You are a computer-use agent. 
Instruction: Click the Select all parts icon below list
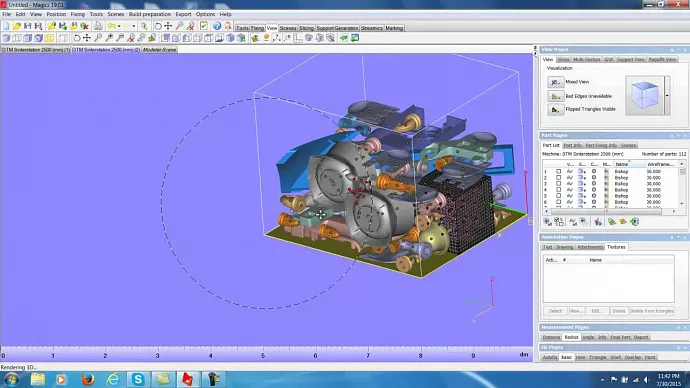point(547,222)
